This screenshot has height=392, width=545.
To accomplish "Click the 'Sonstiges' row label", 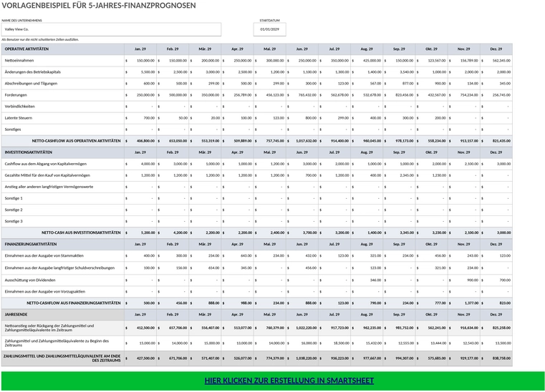I will coord(13,129).
